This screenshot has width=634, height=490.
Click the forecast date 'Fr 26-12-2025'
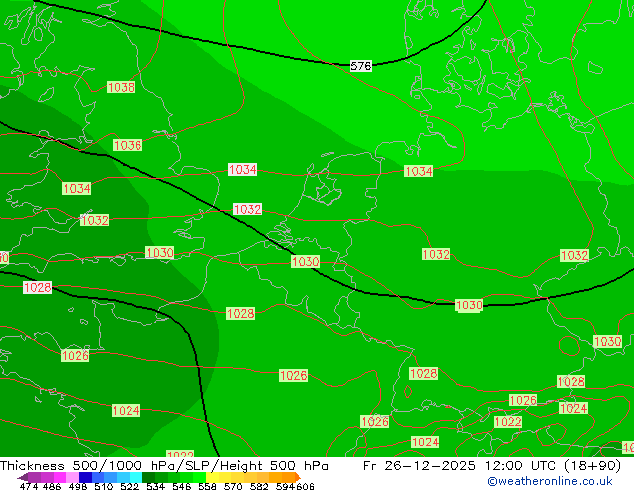pyautogui.click(x=419, y=466)
